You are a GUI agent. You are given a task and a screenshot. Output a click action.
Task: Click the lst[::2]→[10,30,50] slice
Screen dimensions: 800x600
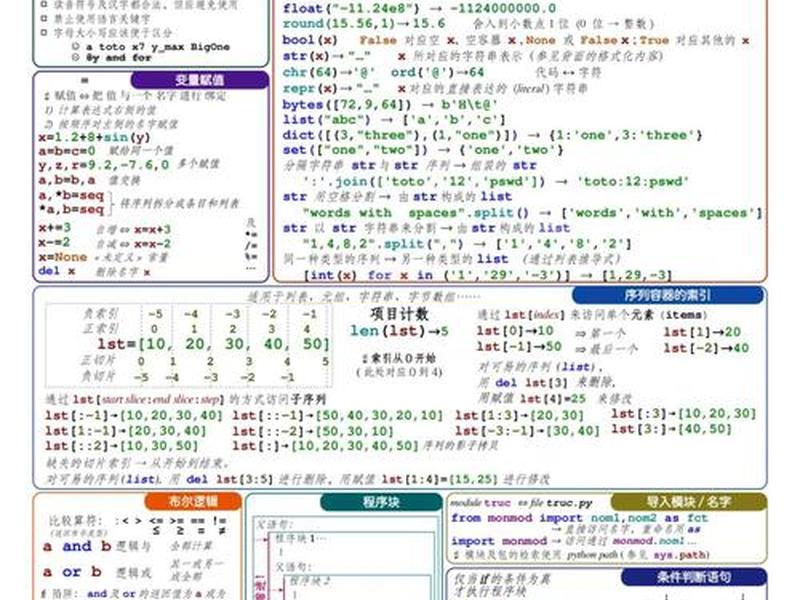coord(121,445)
